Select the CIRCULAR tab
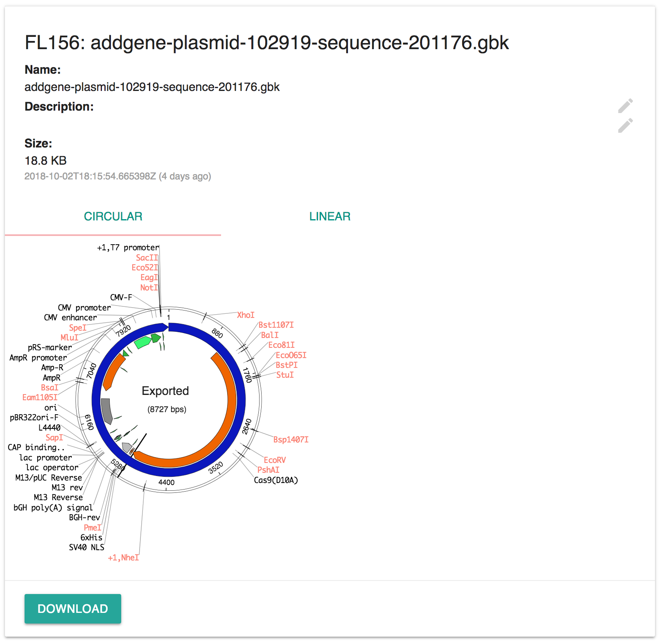This screenshot has width=664, height=644. coord(113,216)
